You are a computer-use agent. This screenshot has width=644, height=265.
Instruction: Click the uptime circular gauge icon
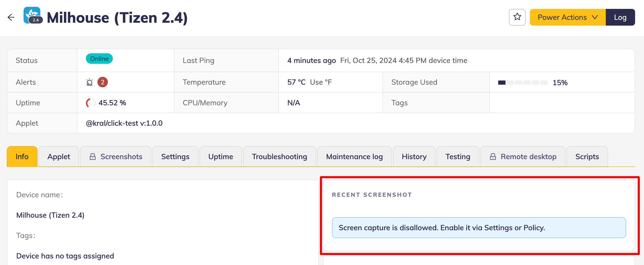click(x=91, y=103)
